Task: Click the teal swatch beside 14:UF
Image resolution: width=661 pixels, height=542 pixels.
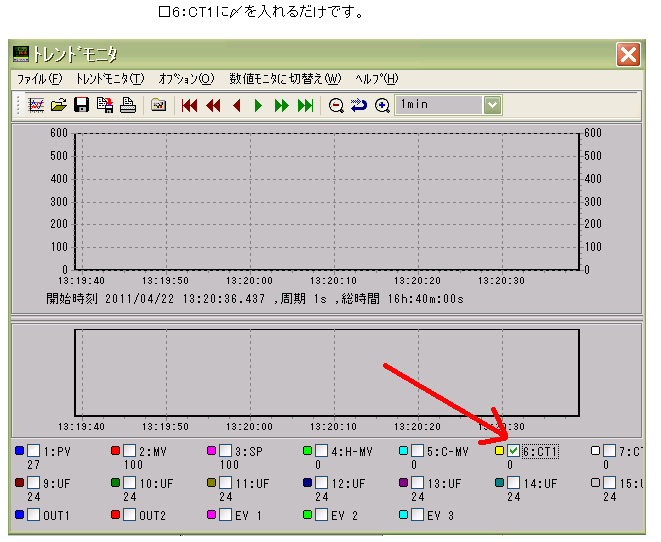Action: (500, 482)
